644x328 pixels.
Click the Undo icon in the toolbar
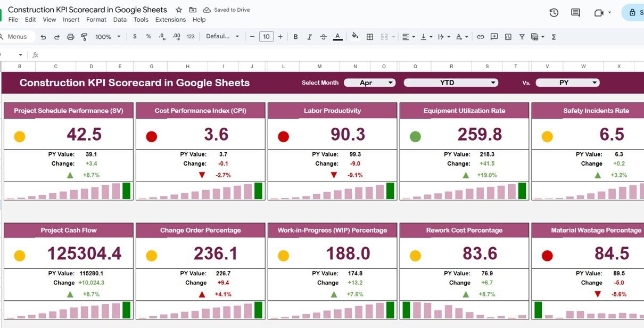(x=43, y=37)
